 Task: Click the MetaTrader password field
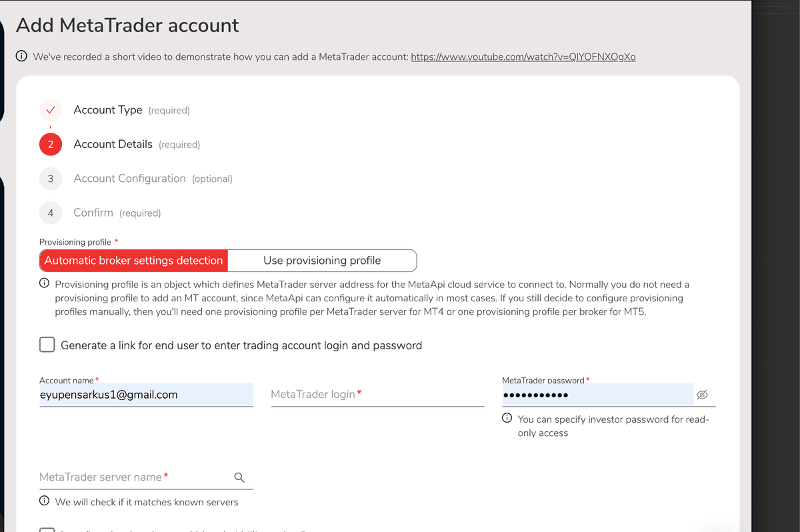pyautogui.click(x=597, y=395)
